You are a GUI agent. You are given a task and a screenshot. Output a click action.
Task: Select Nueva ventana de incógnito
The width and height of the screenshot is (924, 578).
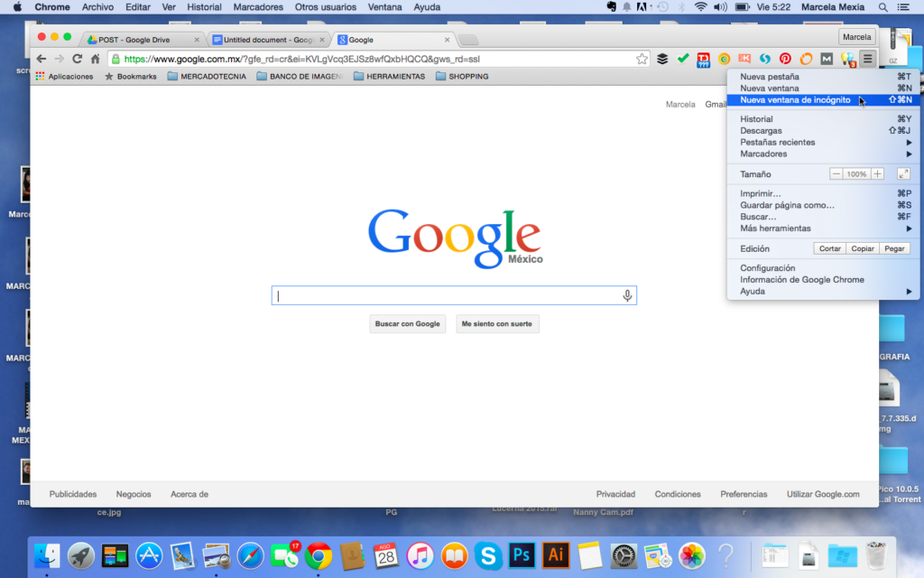pyautogui.click(x=823, y=99)
